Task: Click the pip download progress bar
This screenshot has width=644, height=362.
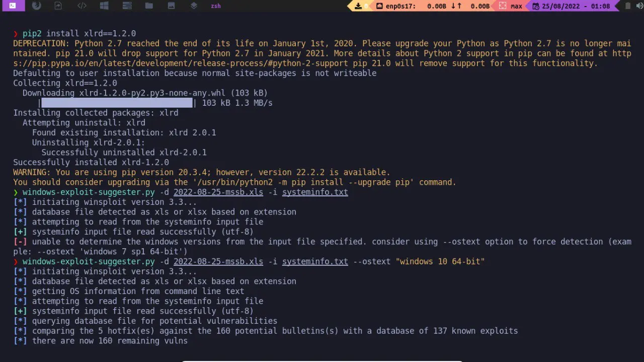Action: point(117,103)
